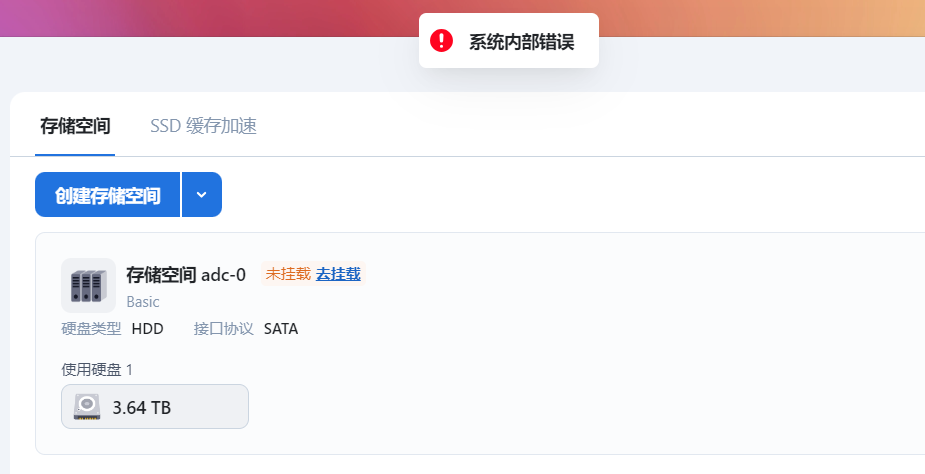The height and width of the screenshot is (474, 925).
Task: Click the SATA protocol value
Action: click(281, 328)
